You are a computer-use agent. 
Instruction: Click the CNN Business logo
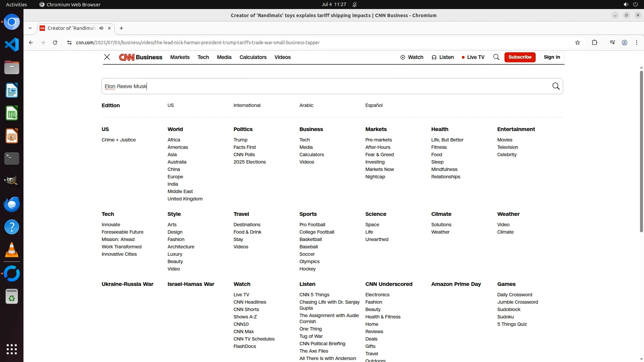[141, 57]
